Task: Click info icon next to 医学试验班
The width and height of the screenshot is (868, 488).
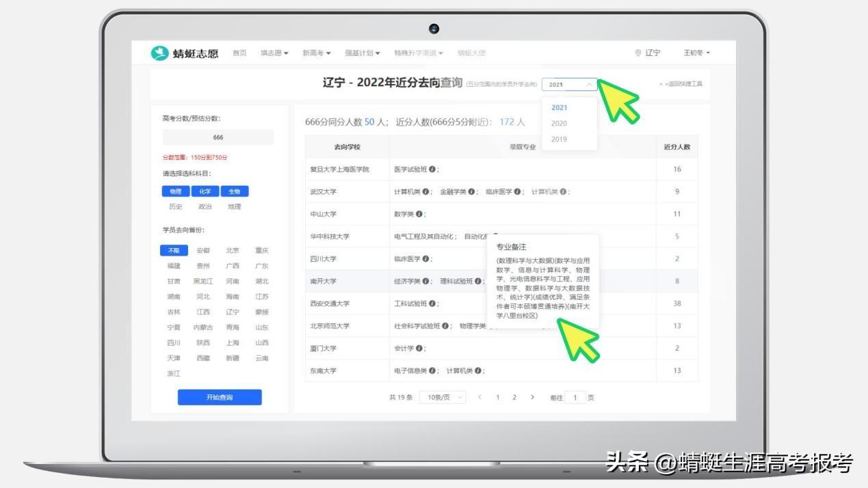Action: click(432, 170)
